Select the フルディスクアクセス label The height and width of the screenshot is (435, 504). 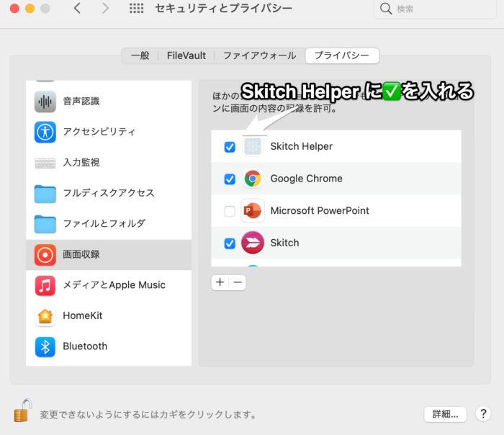[x=109, y=193]
